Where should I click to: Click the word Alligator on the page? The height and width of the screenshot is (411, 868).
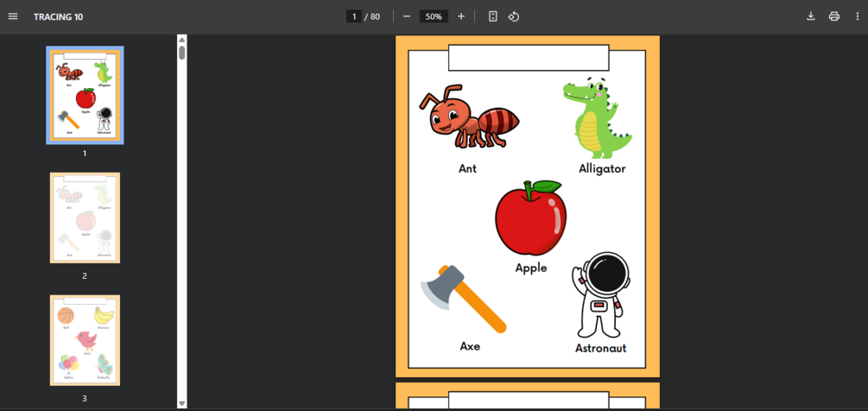point(602,168)
